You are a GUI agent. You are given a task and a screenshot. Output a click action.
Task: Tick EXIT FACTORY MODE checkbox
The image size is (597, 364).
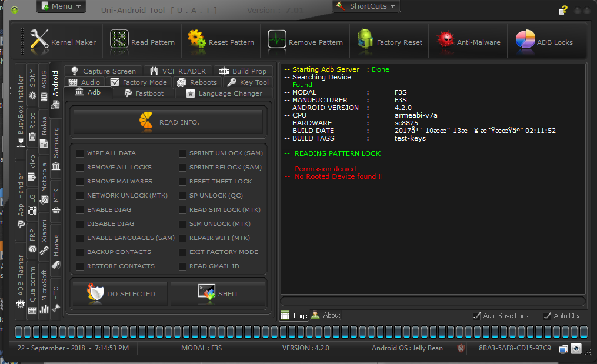pyautogui.click(x=182, y=252)
